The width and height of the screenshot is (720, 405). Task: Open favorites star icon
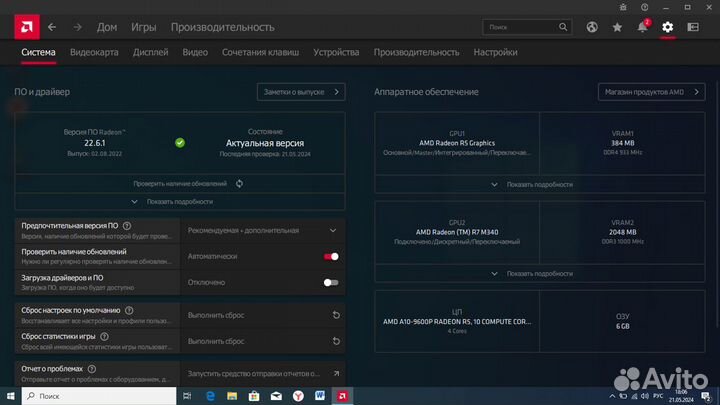coord(617,27)
